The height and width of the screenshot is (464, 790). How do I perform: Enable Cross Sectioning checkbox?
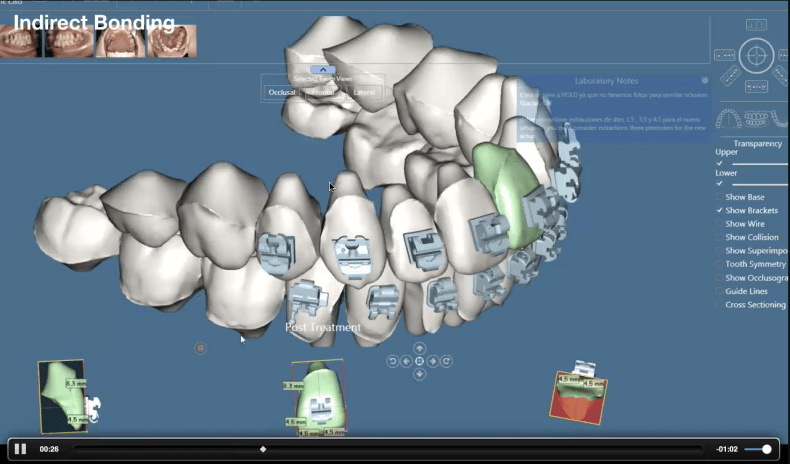pyautogui.click(x=719, y=305)
